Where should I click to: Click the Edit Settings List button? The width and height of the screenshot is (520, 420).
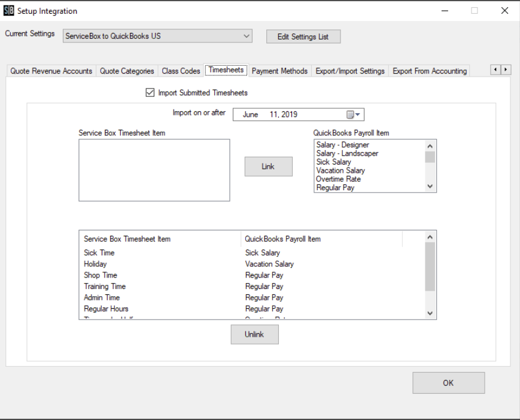(x=303, y=36)
